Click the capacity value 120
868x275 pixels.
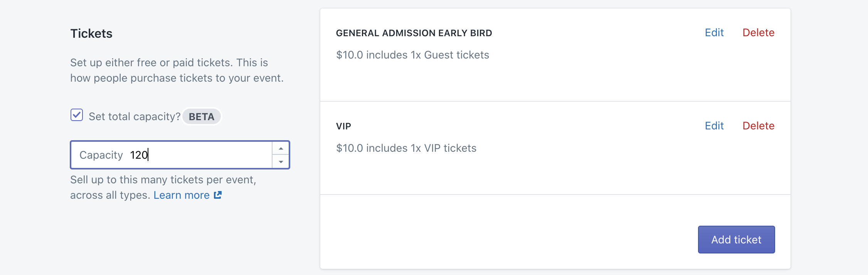(x=139, y=155)
